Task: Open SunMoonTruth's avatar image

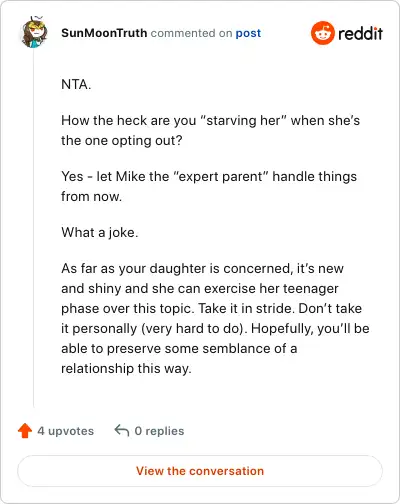Action: coord(34,32)
